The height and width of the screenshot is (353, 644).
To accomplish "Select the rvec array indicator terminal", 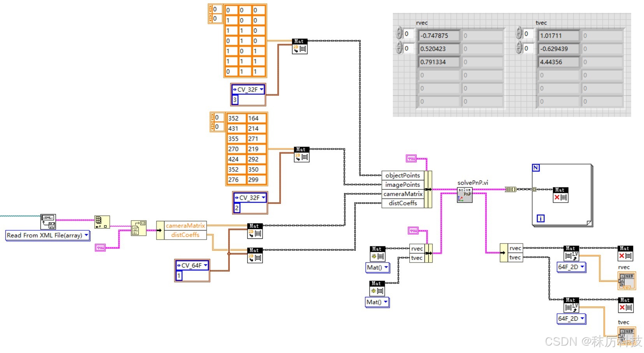I will click(x=627, y=281).
